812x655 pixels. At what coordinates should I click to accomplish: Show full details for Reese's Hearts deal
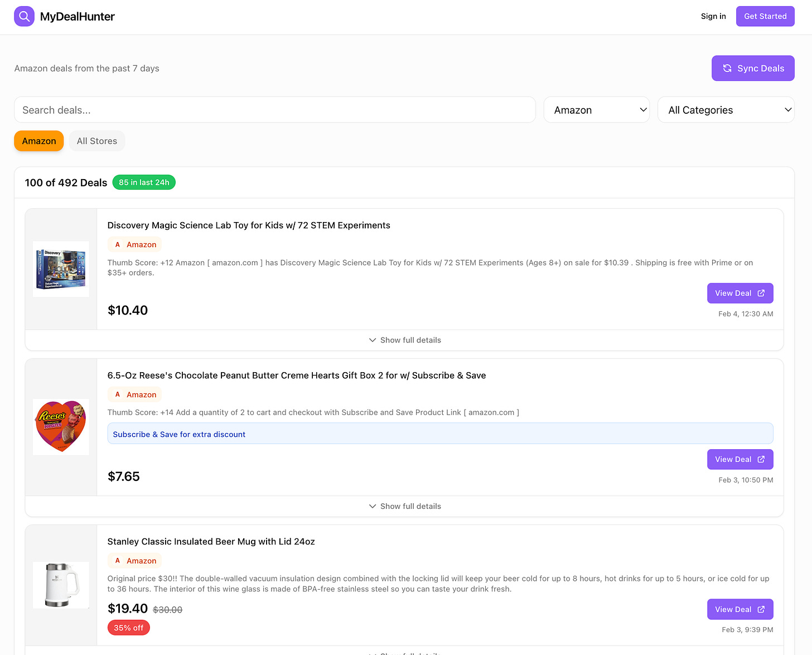405,507
